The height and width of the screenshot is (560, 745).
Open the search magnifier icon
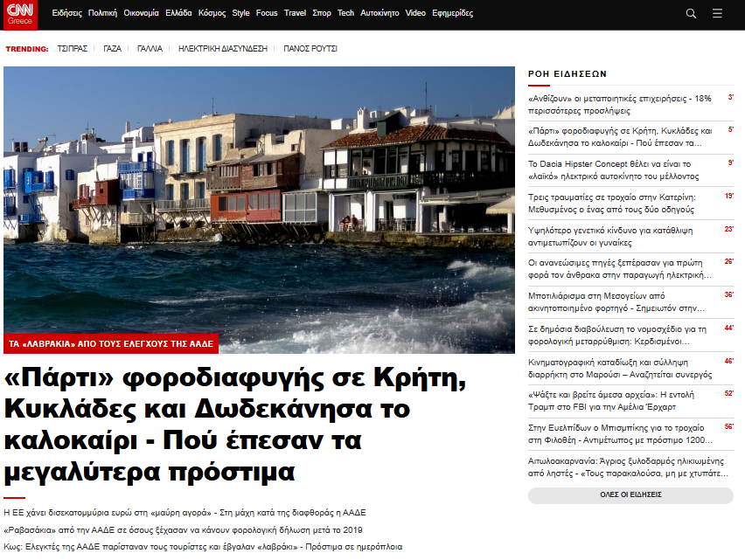(691, 13)
